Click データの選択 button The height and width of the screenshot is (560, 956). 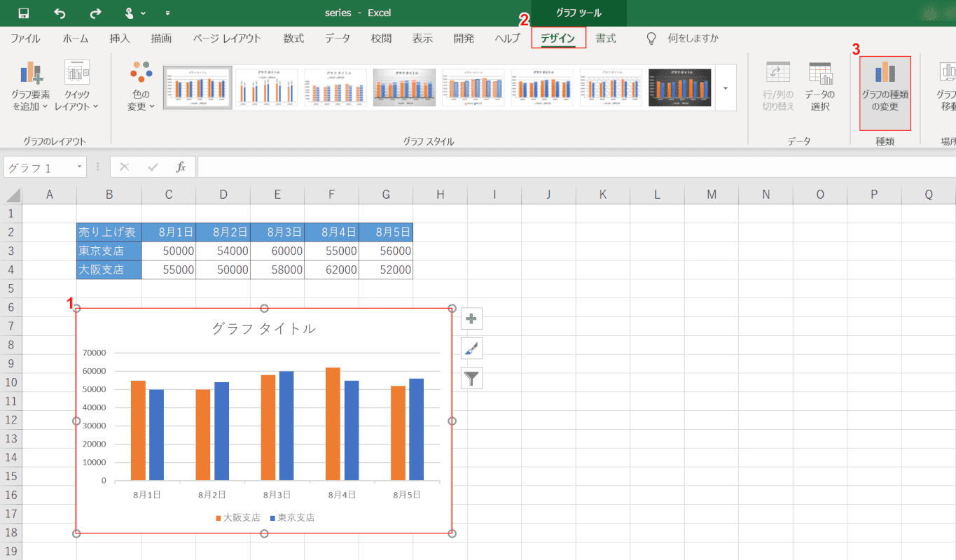click(819, 86)
